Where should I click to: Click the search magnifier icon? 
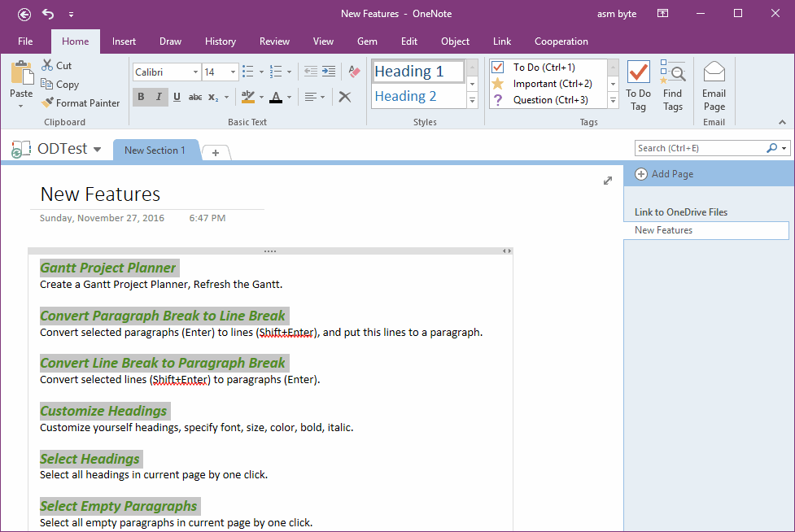(771, 148)
